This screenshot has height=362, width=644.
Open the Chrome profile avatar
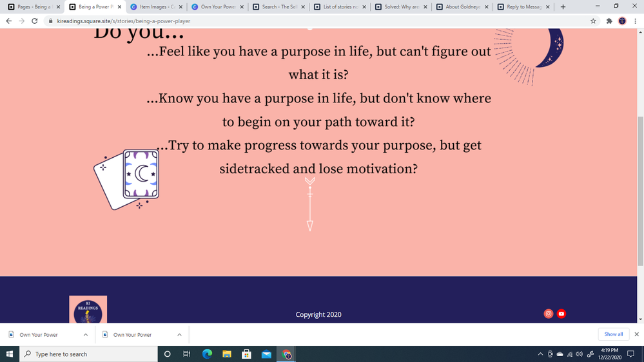[622, 21]
